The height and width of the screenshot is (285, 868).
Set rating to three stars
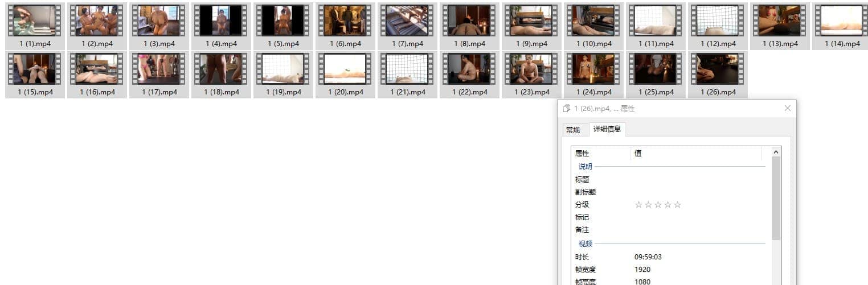pyautogui.click(x=658, y=205)
